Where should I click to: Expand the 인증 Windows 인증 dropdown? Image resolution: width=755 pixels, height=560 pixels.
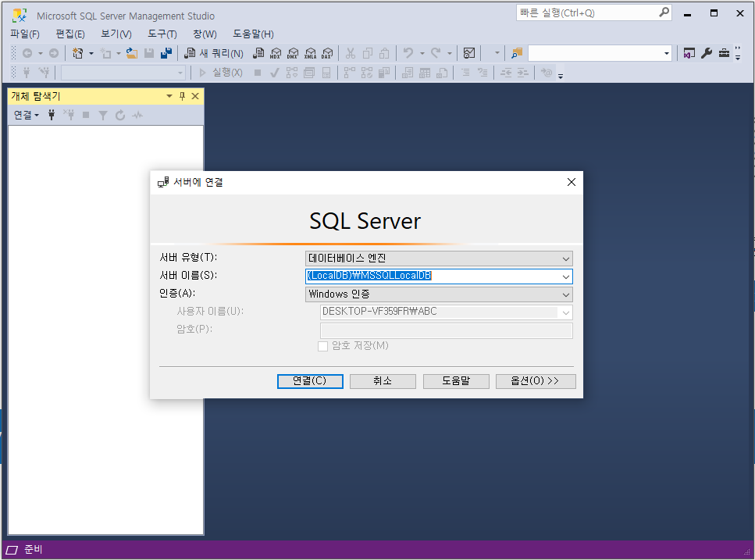[566, 294]
